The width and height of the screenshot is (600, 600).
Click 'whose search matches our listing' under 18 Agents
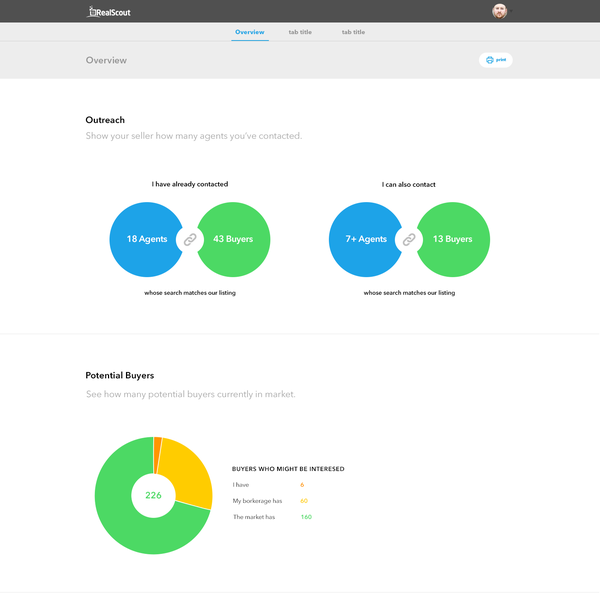tap(190, 293)
